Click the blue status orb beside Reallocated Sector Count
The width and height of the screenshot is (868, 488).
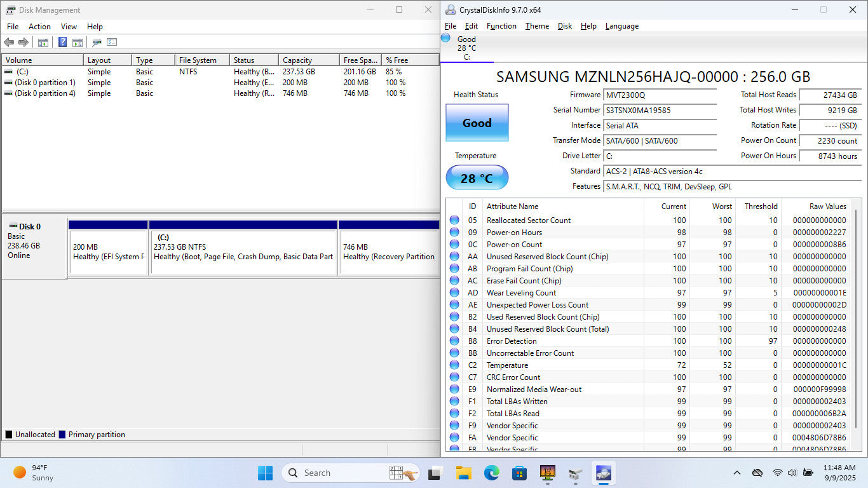(x=454, y=220)
